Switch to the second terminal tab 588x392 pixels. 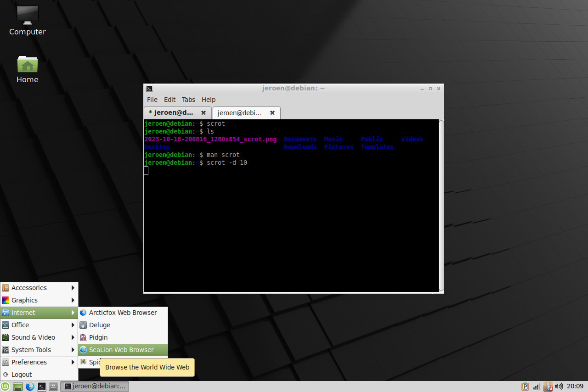(x=240, y=113)
